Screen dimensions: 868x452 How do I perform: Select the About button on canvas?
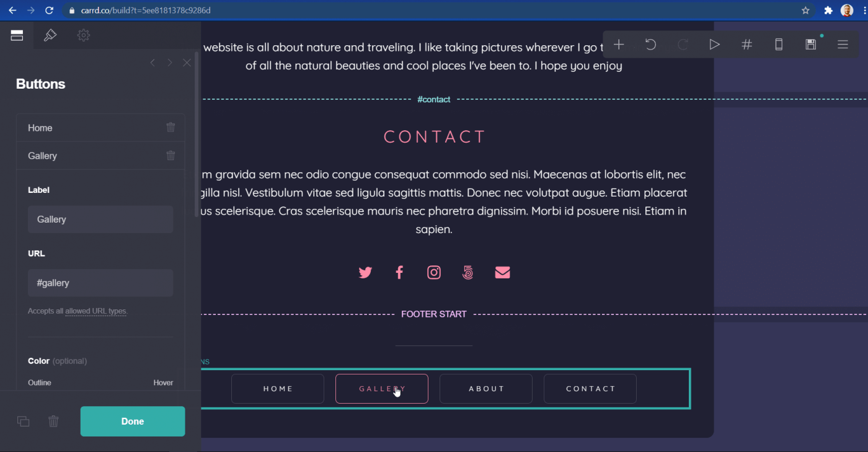click(486, 389)
